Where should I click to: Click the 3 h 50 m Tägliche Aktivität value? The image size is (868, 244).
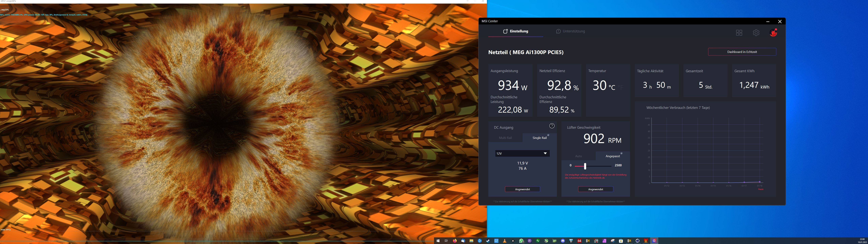(657, 85)
